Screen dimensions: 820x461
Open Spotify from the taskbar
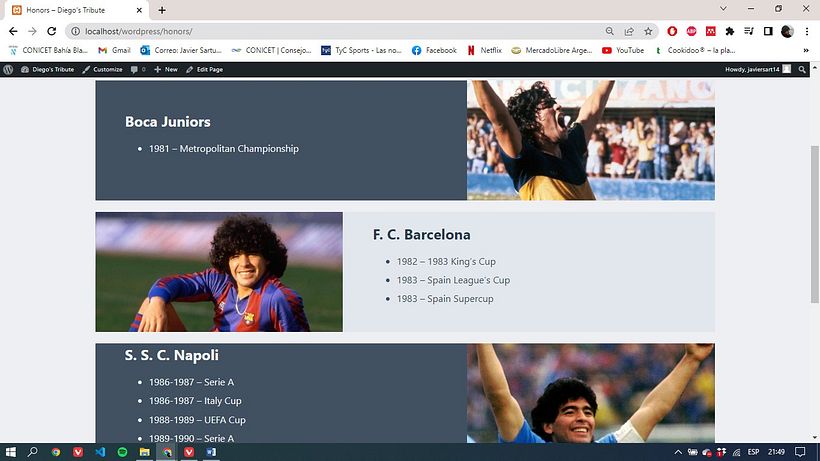122,452
